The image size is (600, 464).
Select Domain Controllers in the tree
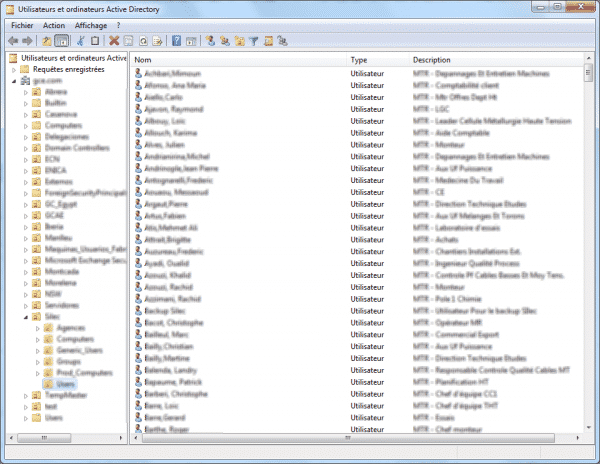pos(77,148)
